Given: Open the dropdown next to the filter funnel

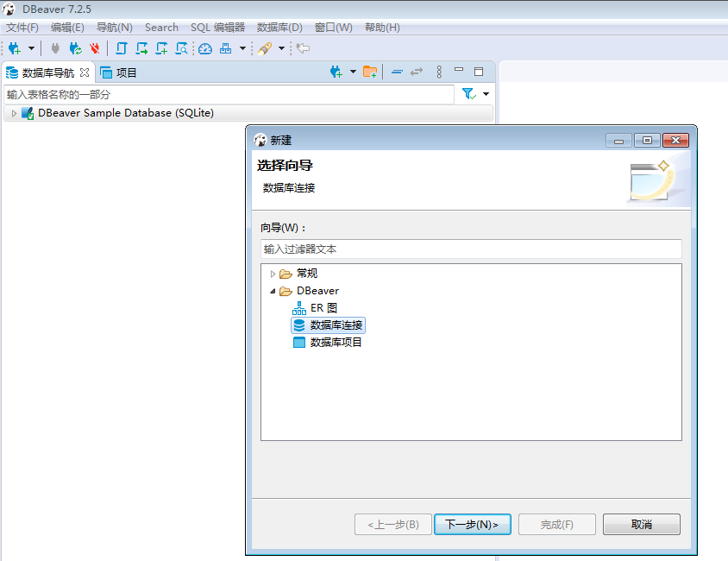Looking at the screenshot, I should point(486,94).
